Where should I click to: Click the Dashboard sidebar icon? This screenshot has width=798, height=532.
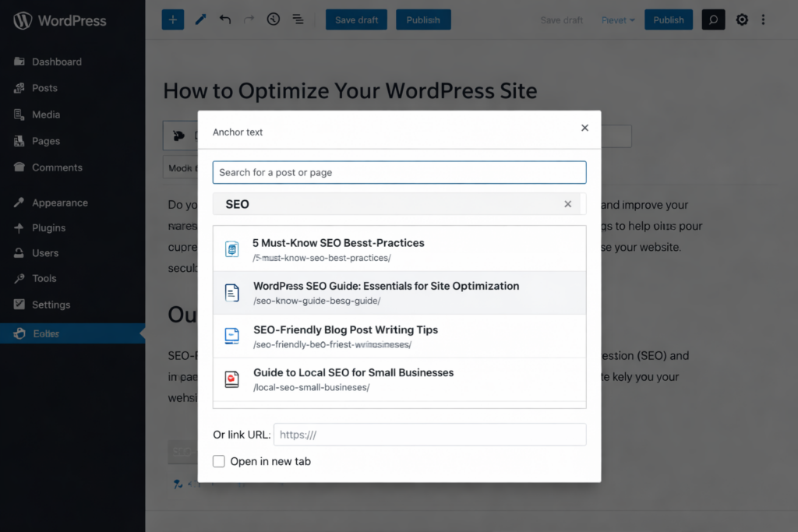coord(19,62)
